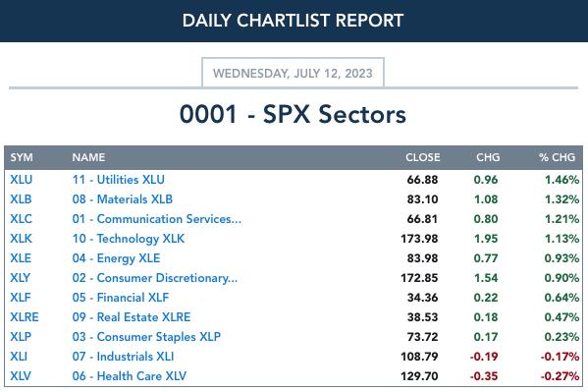Open the XLU symbol link

[x=21, y=180]
